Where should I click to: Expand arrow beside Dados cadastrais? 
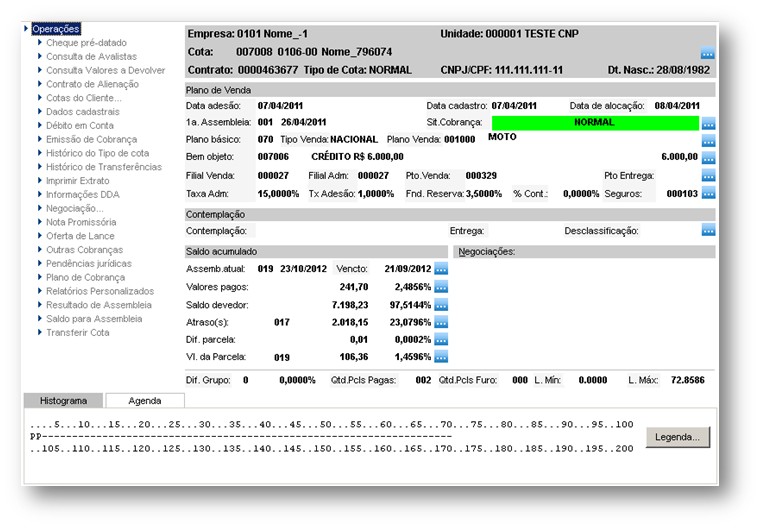click(40, 112)
